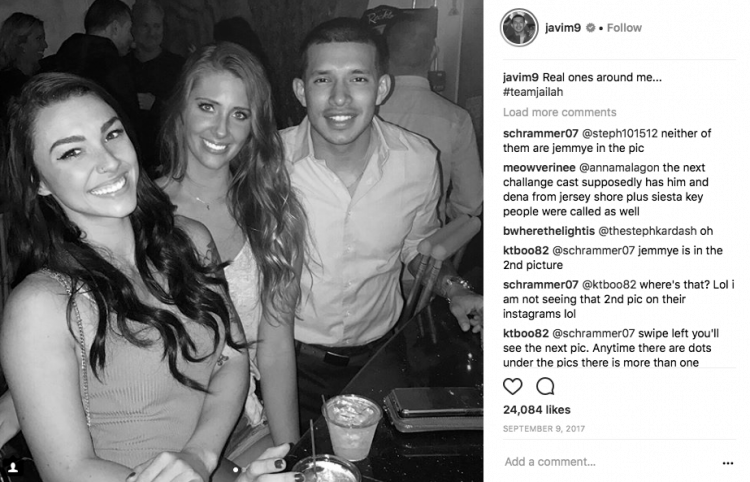The height and width of the screenshot is (482, 750).
Task: Click the javim9 username in header
Action: click(563, 28)
